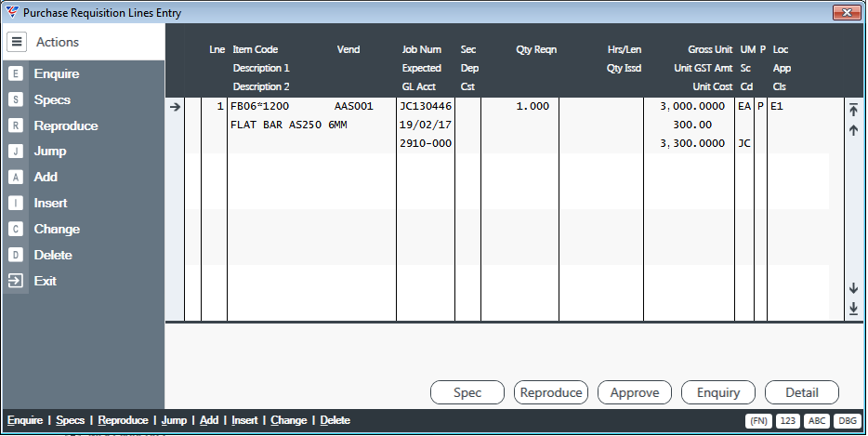
Task: Click Delete link in bottom bar
Action: click(335, 420)
